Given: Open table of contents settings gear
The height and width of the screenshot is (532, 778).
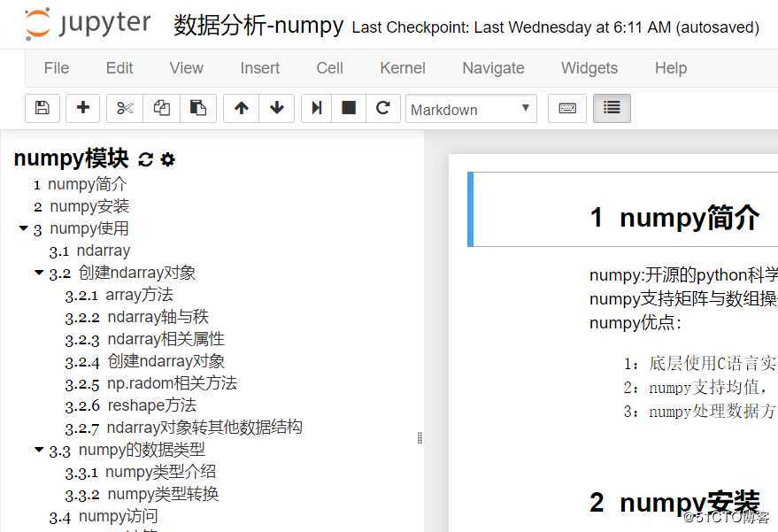Looking at the screenshot, I should coord(167,159).
